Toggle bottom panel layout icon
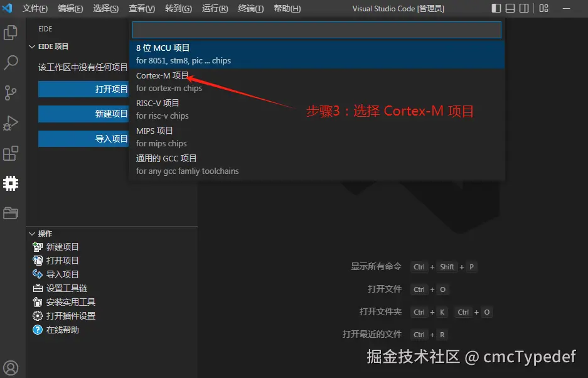Image resolution: width=588 pixels, height=378 pixels. [510, 8]
